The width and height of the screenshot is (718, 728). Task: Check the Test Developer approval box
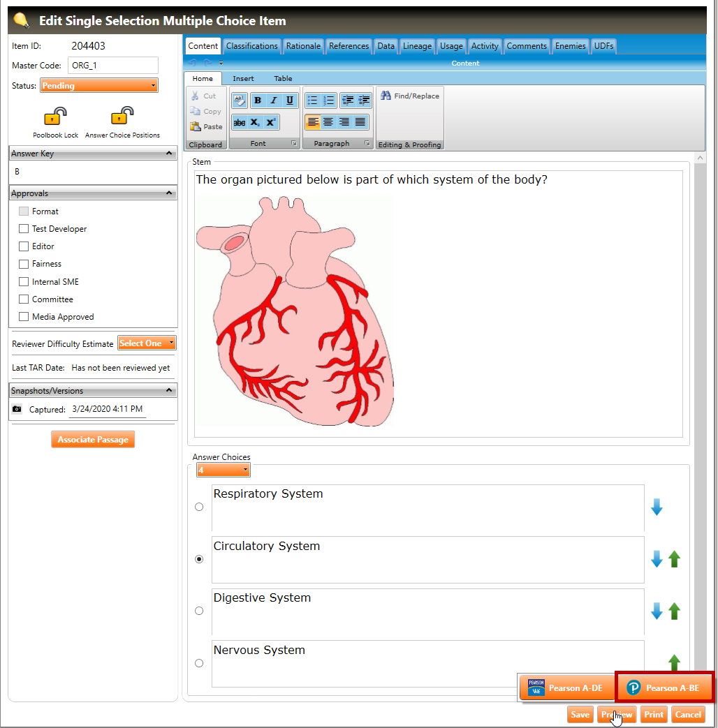(x=24, y=229)
